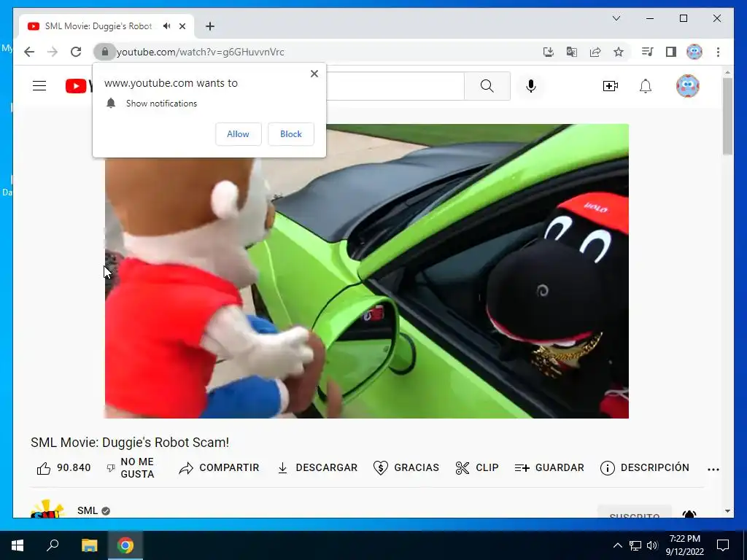Viewport: 747px width, 560px height.
Task: Close the notification permission popup
Action: [x=314, y=74]
